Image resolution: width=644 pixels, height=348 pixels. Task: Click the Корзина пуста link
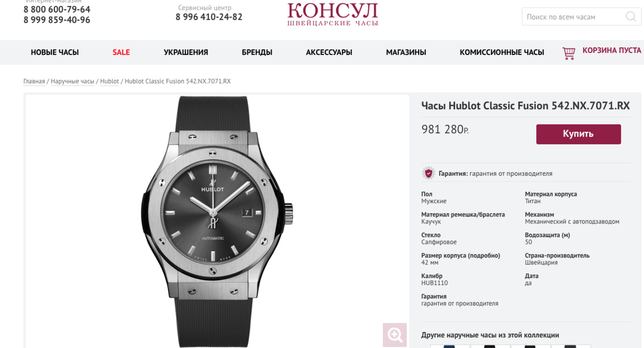(612, 50)
